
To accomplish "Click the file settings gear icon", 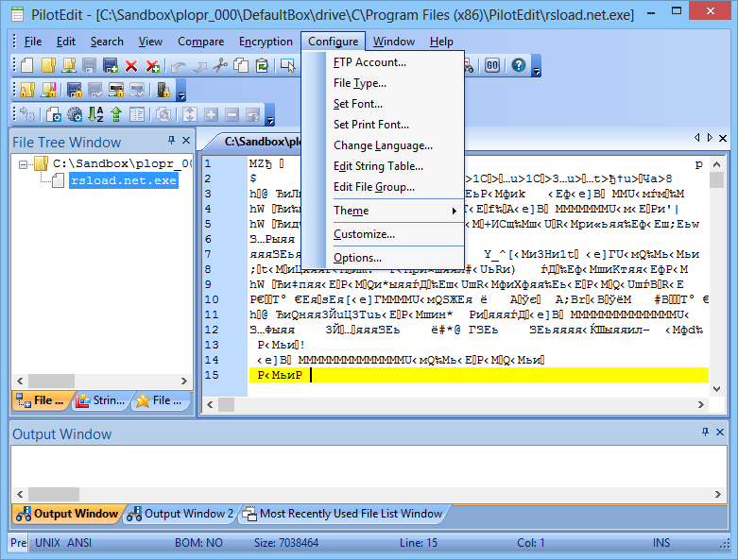I will click(x=53, y=114).
